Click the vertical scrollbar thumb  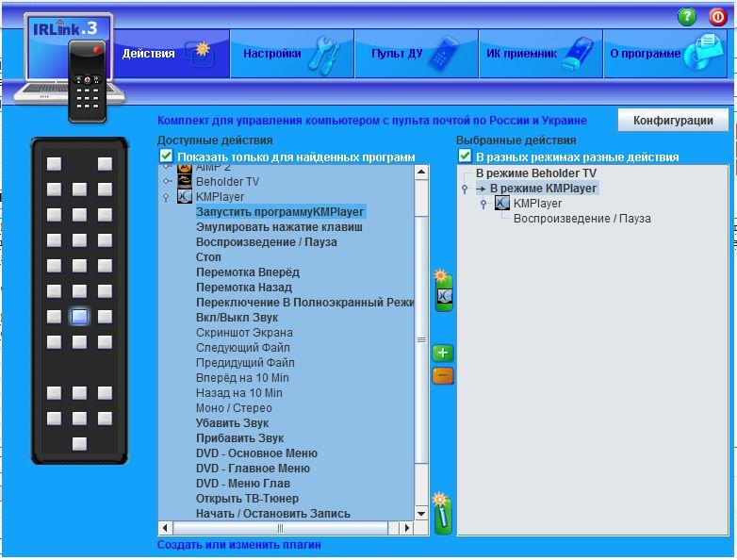coord(421,339)
